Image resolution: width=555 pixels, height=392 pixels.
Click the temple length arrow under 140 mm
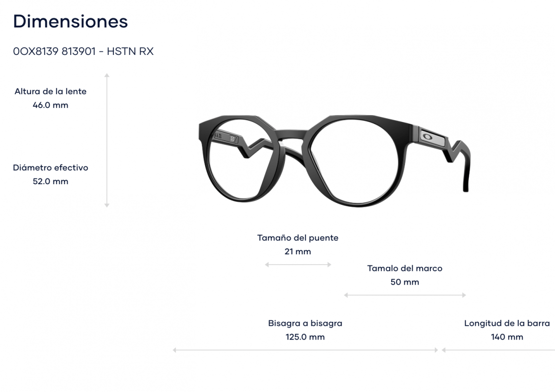(498, 350)
